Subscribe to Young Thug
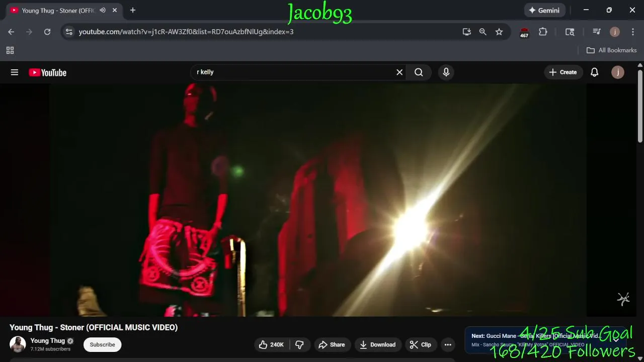 [103, 344]
